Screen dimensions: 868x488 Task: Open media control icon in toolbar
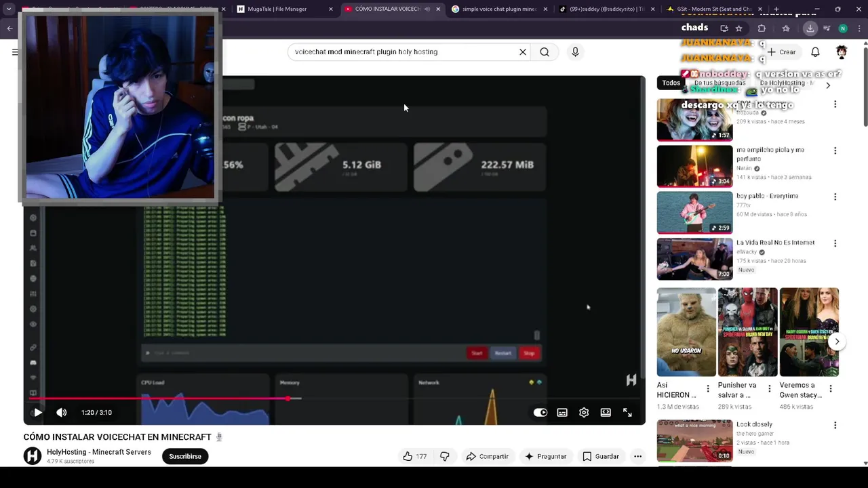point(827,28)
